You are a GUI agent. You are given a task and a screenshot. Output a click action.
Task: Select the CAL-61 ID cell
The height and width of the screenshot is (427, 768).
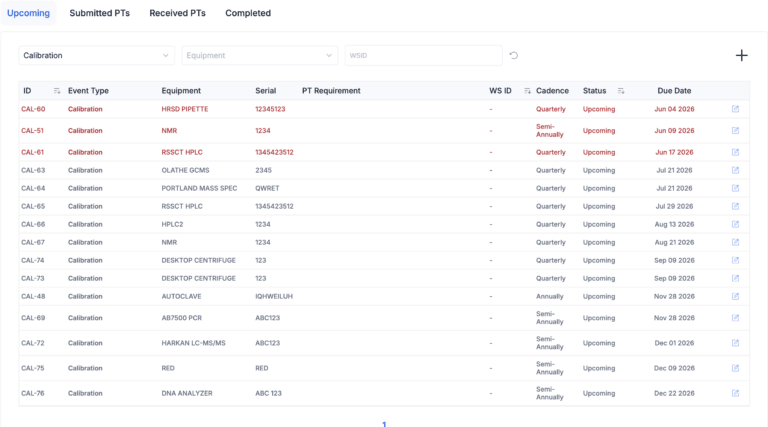pyautogui.click(x=32, y=152)
